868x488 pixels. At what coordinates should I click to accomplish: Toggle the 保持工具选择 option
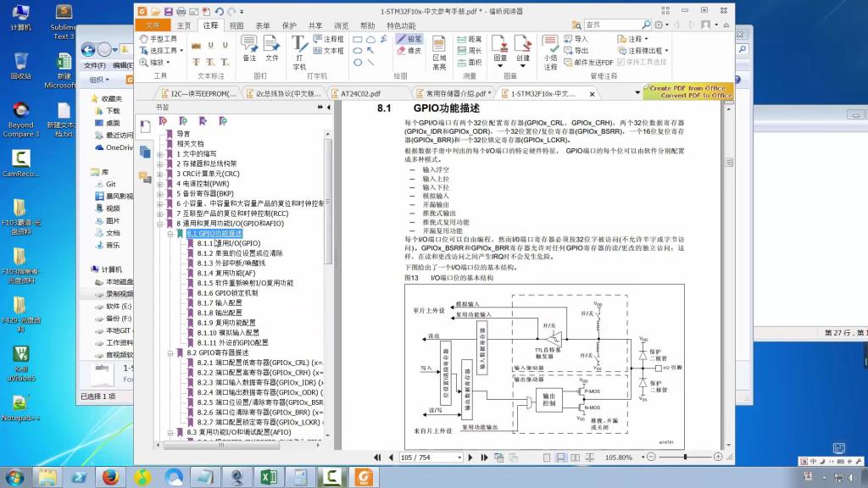click(x=645, y=62)
